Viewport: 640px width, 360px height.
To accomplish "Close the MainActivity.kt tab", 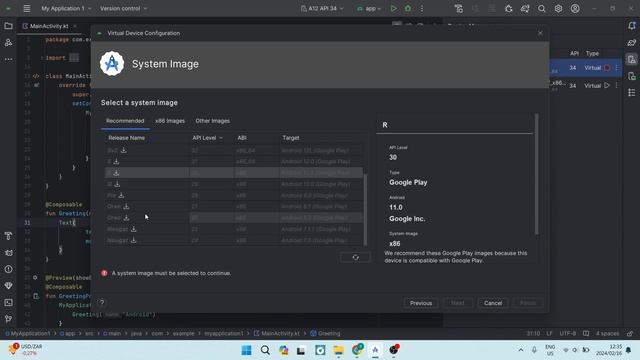I will coord(75,26).
